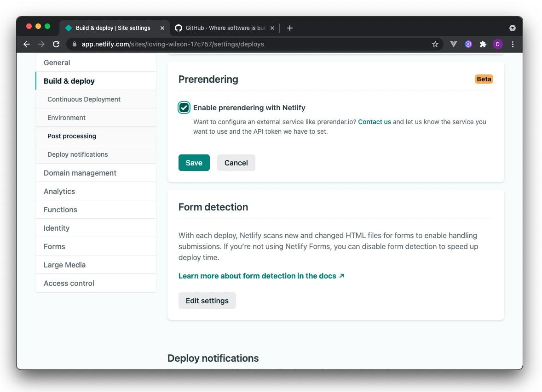Open a new tab with plus icon
542x392 pixels.
tap(289, 28)
